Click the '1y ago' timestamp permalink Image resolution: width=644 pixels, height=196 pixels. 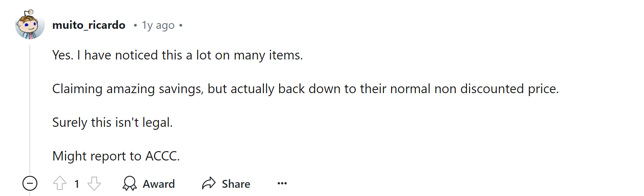click(x=158, y=25)
